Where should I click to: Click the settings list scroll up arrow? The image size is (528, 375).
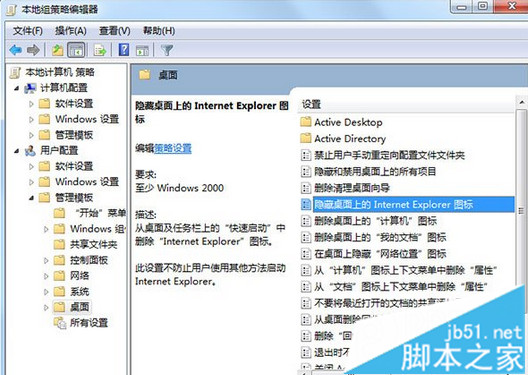pyautogui.click(x=522, y=102)
